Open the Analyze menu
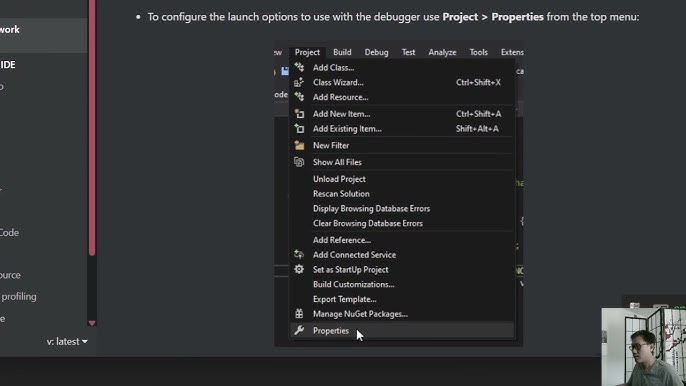The image size is (686, 386). coord(442,52)
